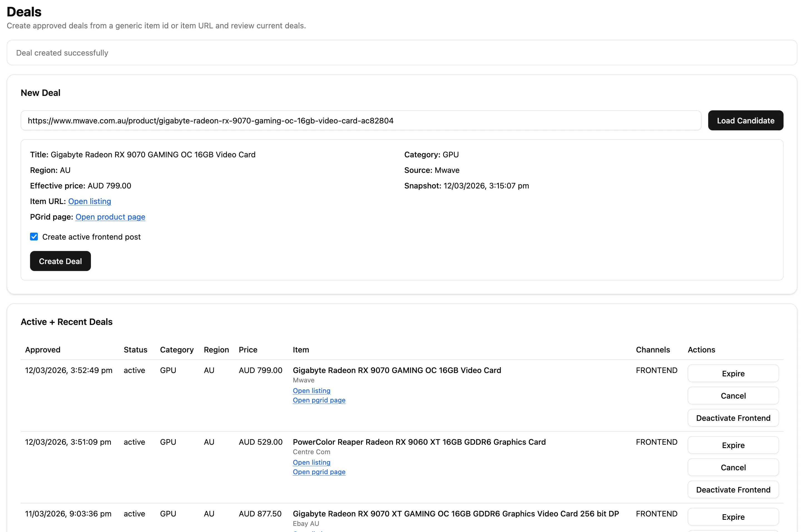The width and height of the screenshot is (803, 532).
Task: Open listing link in New Deal card
Action: pos(90,201)
